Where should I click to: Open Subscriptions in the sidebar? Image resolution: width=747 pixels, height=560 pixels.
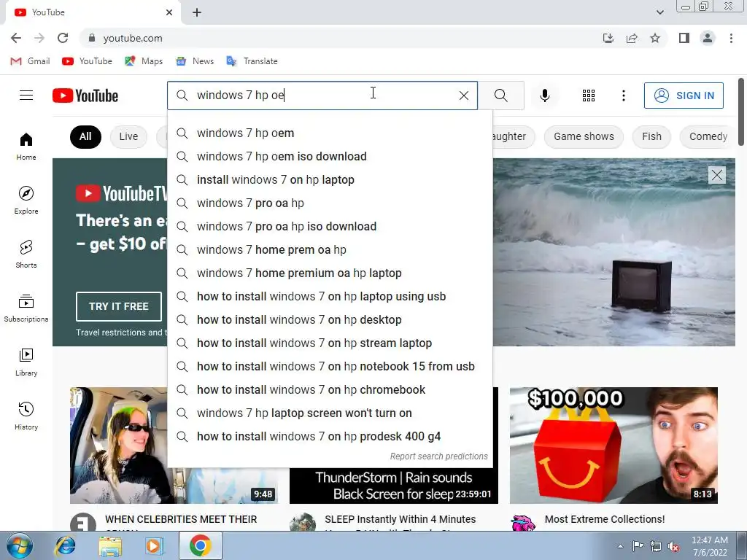26,308
